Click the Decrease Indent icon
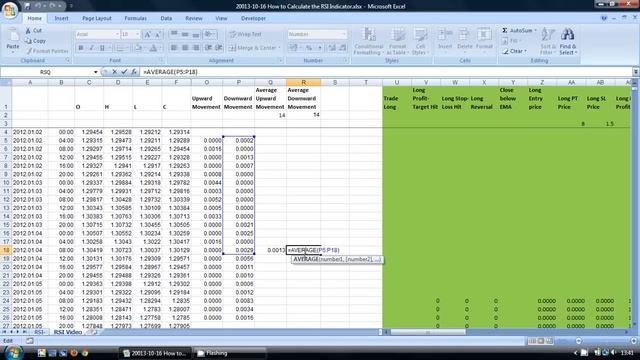This screenshot has height=360, width=640. 209,48
